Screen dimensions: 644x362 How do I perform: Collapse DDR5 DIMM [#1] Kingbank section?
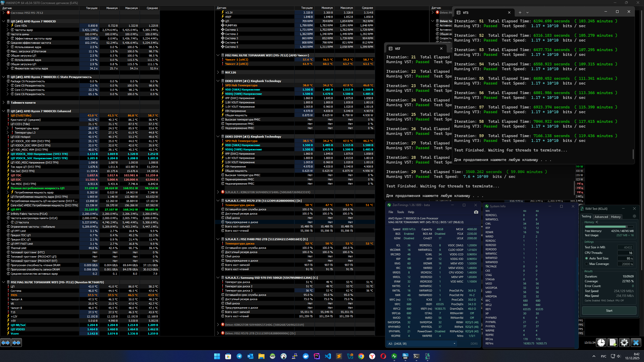(x=218, y=81)
